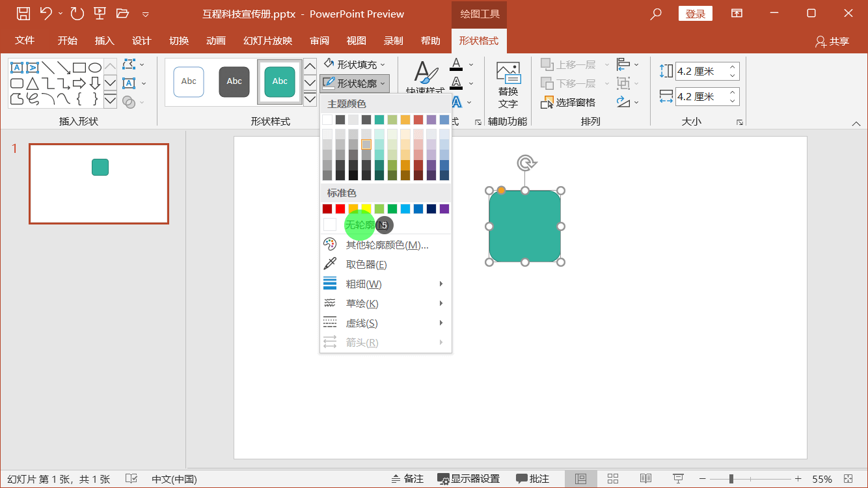868x488 pixels.
Task: Switch to the Animations (动画) tab
Action: (215, 40)
